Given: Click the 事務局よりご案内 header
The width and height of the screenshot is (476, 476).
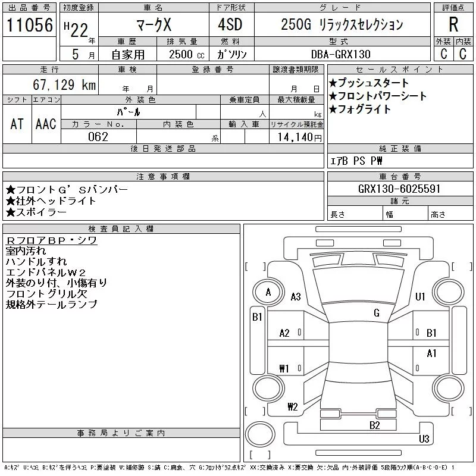Looking at the screenshot, I should [x=121, y=433].
